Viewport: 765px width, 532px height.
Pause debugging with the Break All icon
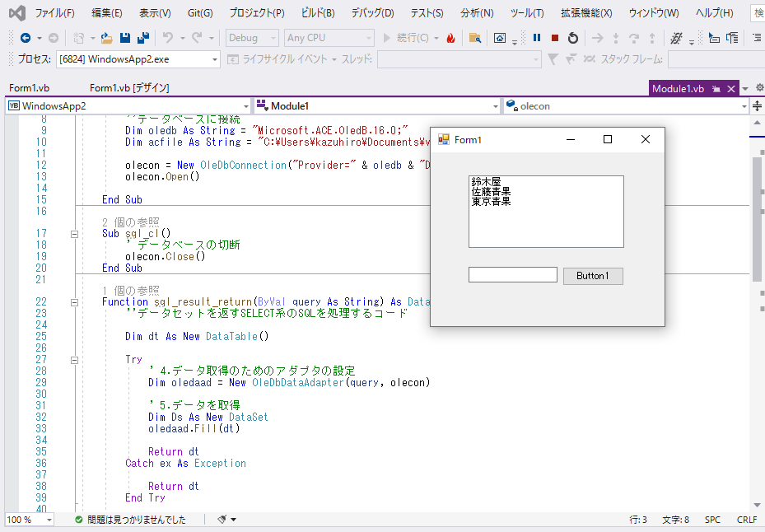click(537, 38)
